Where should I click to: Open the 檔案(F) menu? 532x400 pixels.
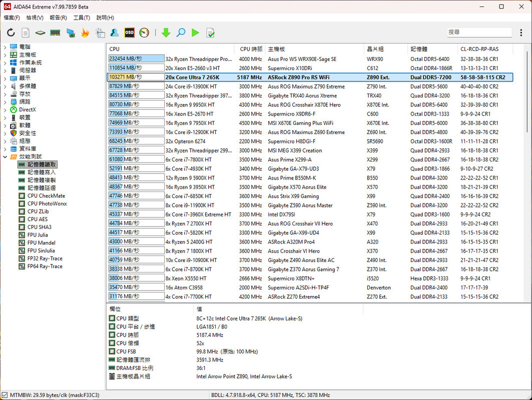[x=12, y=17]
